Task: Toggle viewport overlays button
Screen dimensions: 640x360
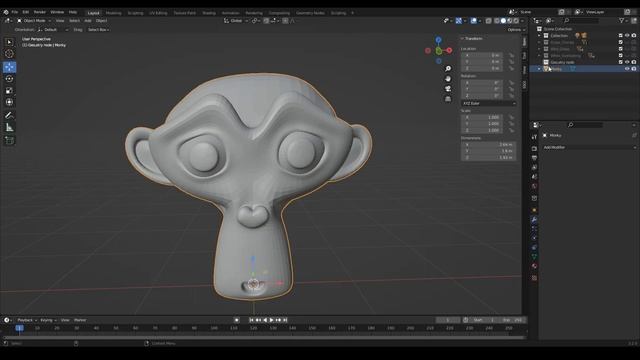Action: click(473, 21)
